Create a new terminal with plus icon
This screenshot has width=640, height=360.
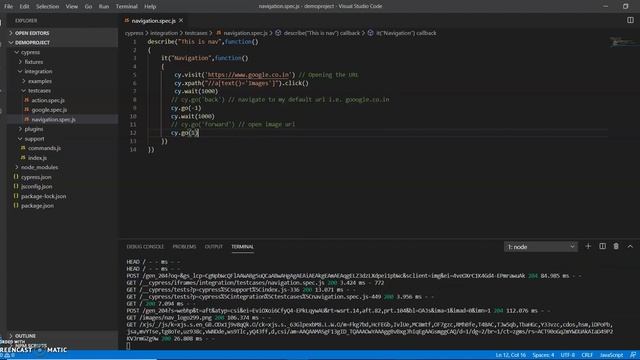(588, 246)
